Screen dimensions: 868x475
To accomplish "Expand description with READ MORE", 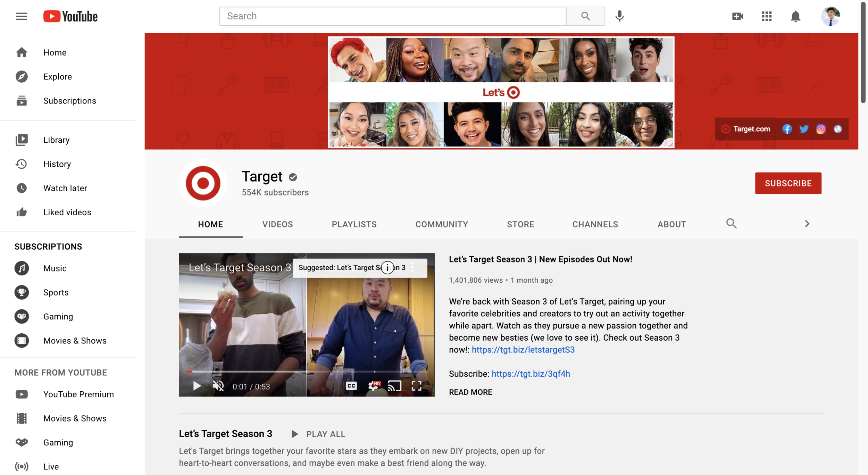I will (470, 392).
